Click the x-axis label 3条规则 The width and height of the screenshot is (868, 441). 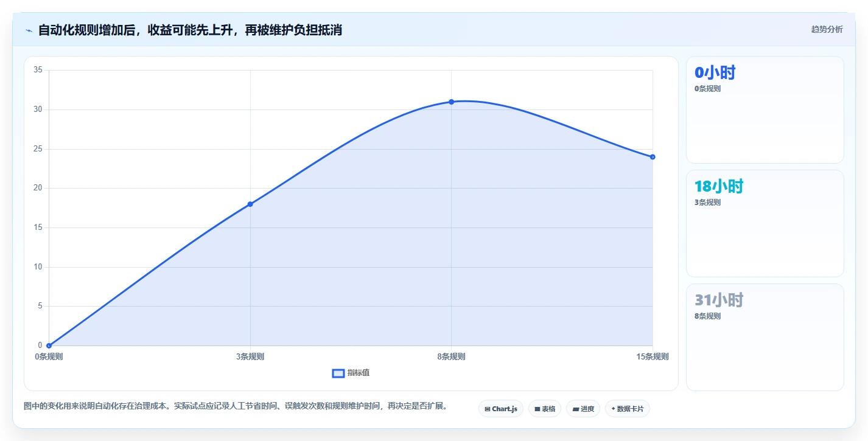pos(250,357)
